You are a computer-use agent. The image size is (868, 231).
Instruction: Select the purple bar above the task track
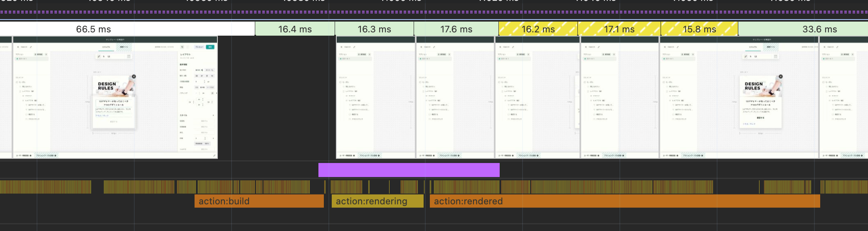409,170
